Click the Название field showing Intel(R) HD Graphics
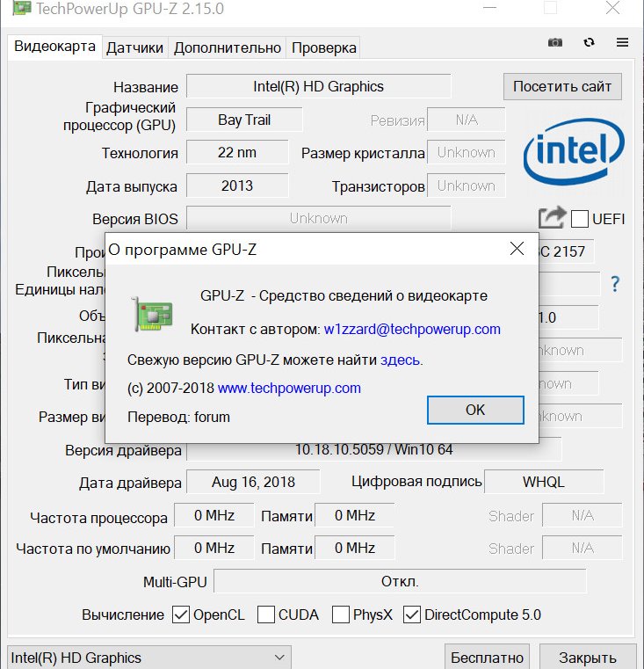This screenshot has width=644, height=669. [319, 86]
